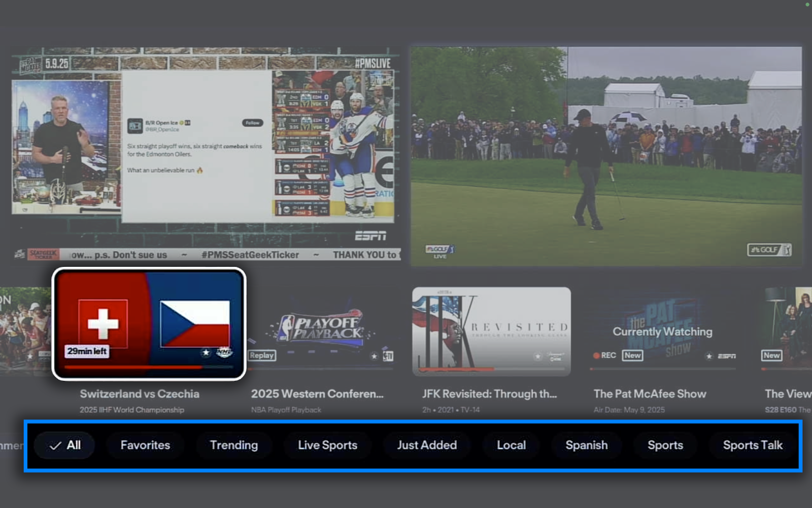Select the road race thumbnail before Switzerland card
The image size is (812, 508).
point(25,331)
